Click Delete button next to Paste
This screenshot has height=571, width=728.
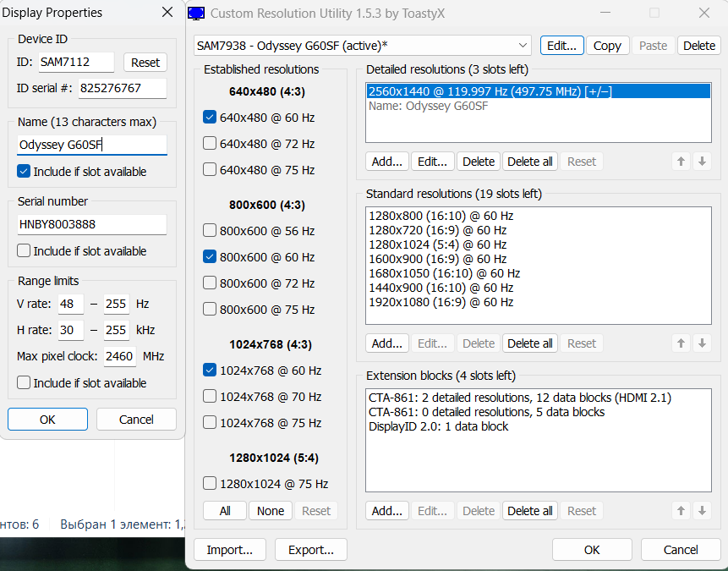click(698, 46)
